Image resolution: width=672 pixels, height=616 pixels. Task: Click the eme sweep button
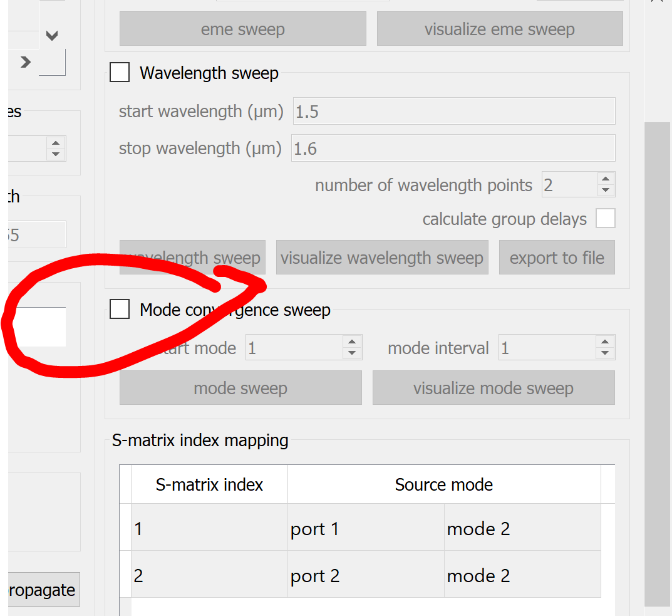(242, 29)
